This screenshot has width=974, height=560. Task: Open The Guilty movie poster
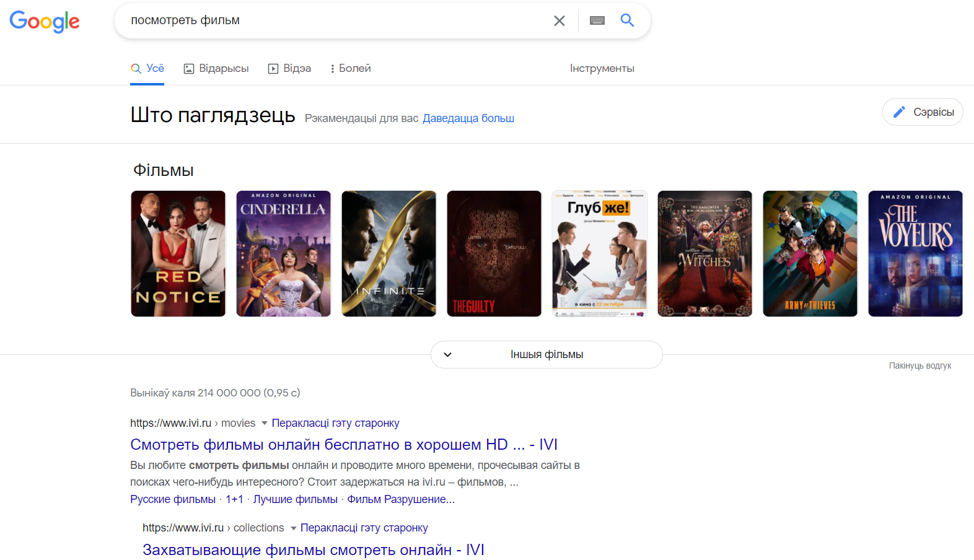[494, 253]
